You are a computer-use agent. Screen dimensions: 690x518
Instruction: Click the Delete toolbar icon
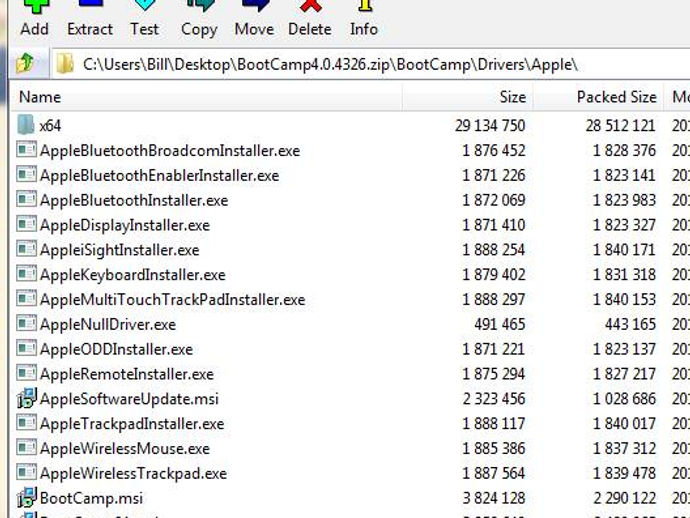point(311,5)
